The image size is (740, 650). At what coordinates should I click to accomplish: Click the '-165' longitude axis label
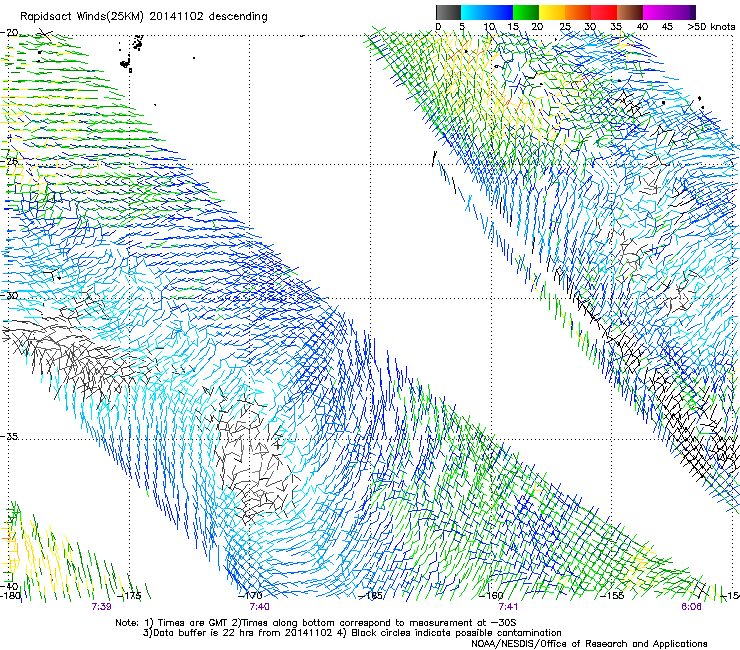tap(370, 595)
